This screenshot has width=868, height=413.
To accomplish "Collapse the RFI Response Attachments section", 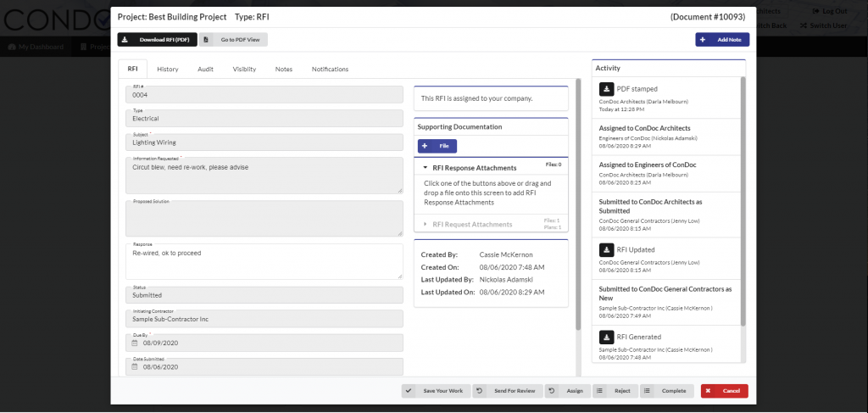I will [425, 168].
